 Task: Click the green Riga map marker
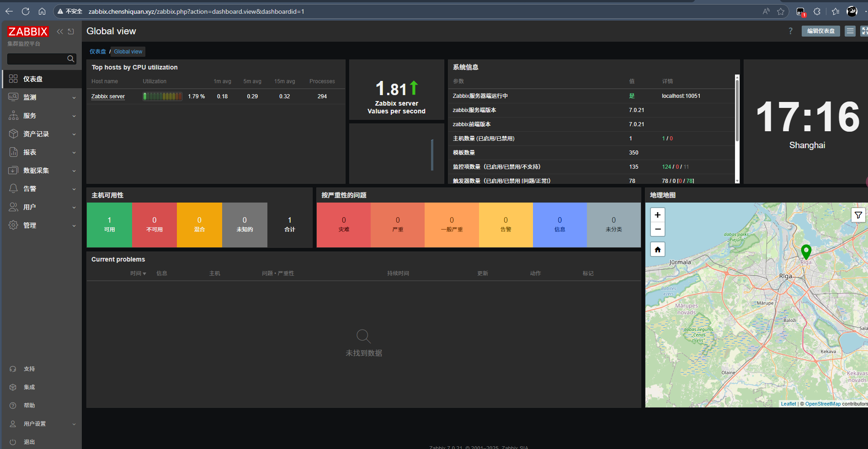pyautogui.click(x=806, y=251)
